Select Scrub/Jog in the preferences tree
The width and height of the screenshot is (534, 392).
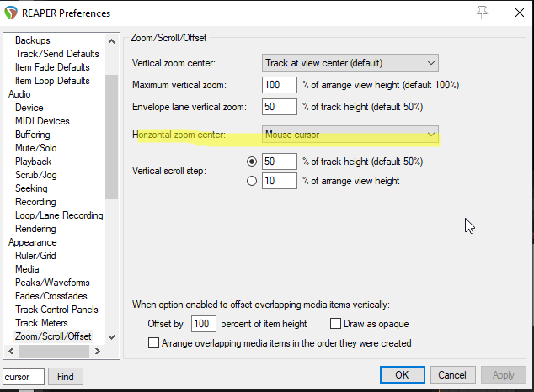click(36, 175)
